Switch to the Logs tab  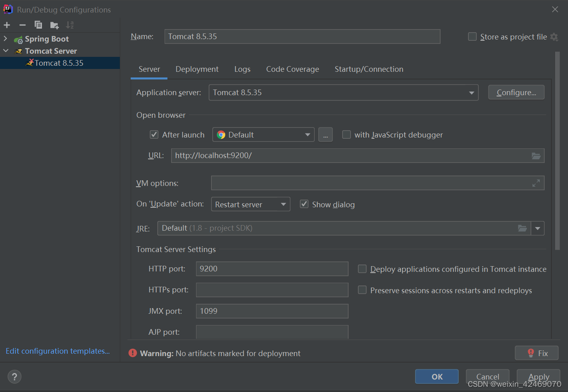coord(242,69)
